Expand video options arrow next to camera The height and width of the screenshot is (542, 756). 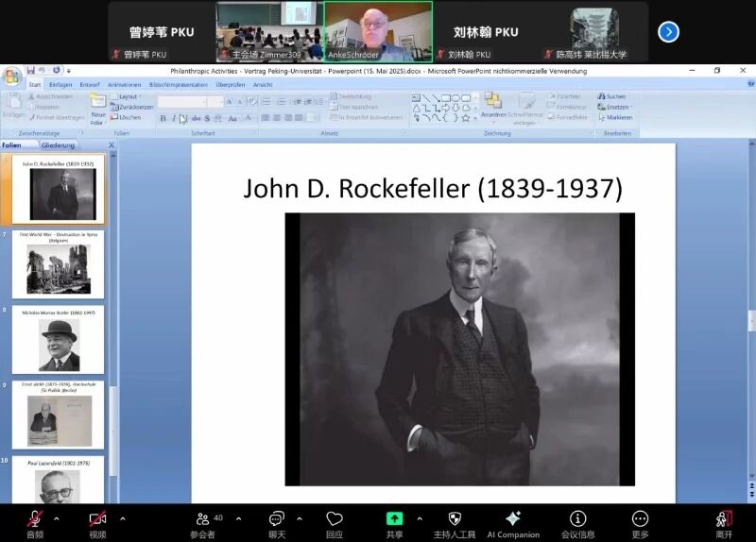(122, 518)
